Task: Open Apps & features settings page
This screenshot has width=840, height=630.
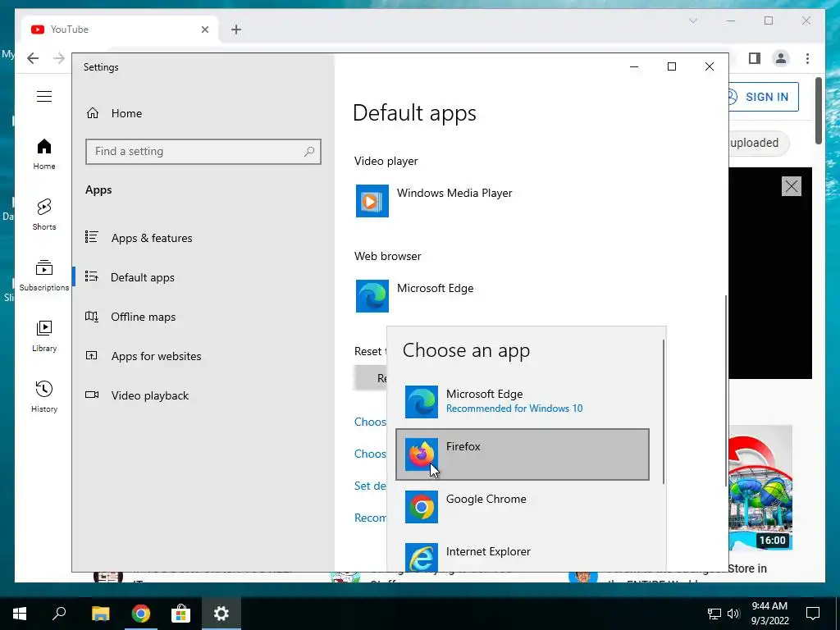Action: pos(151,238)
